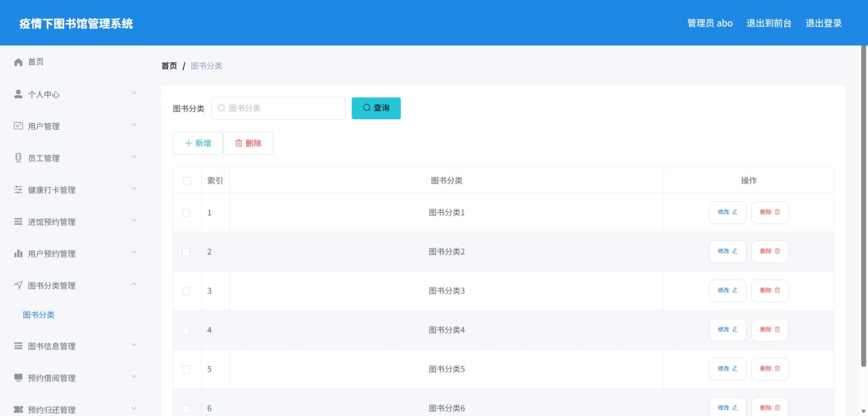Screen dimensions: 868x416
Task: Click the 查询 search button
Action: click(x=376, y=108)
